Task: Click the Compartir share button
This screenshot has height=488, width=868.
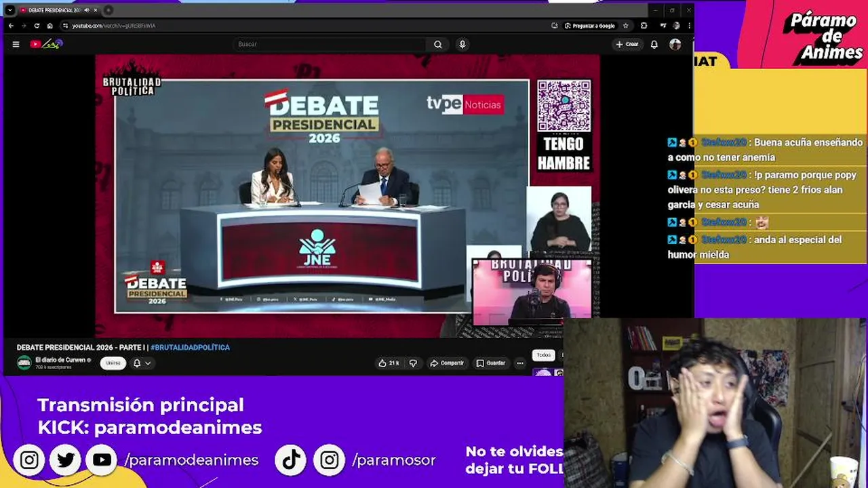Action: tap(447, 363)
